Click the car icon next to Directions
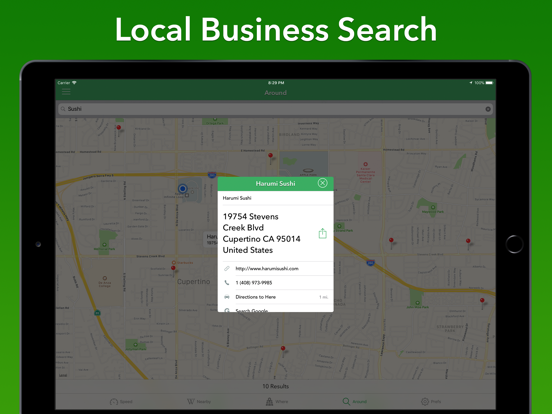Viewport: 552px width, 414px height. point(227,297)
